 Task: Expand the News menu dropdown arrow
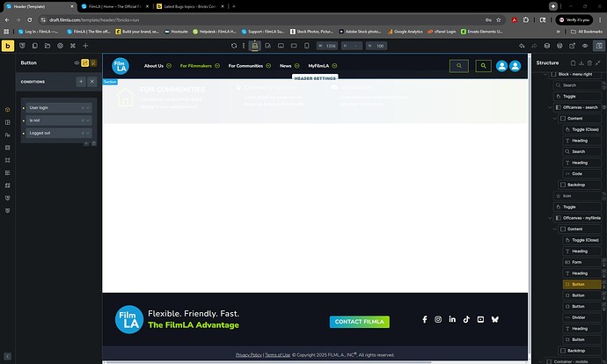click(297, 66)
